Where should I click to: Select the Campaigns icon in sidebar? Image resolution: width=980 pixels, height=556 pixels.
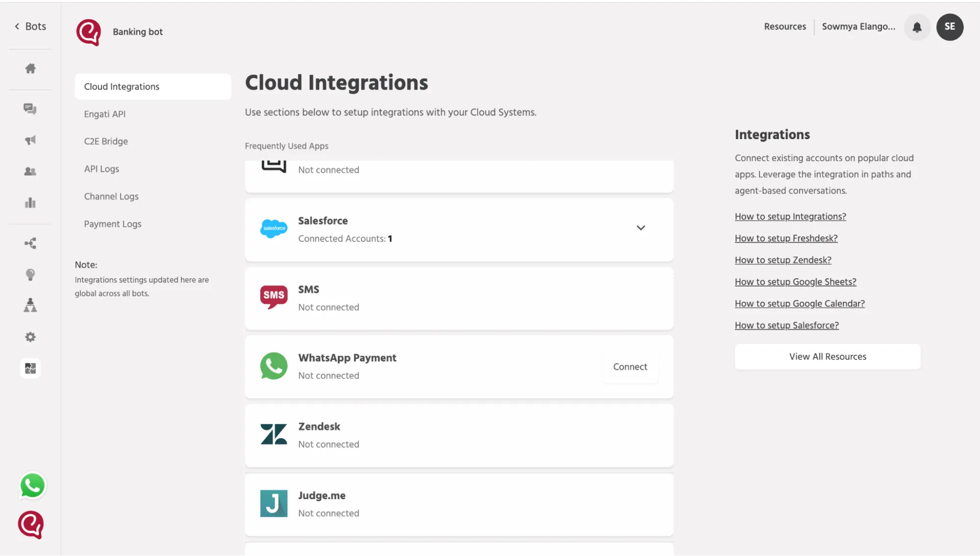(x=30, y=141)
